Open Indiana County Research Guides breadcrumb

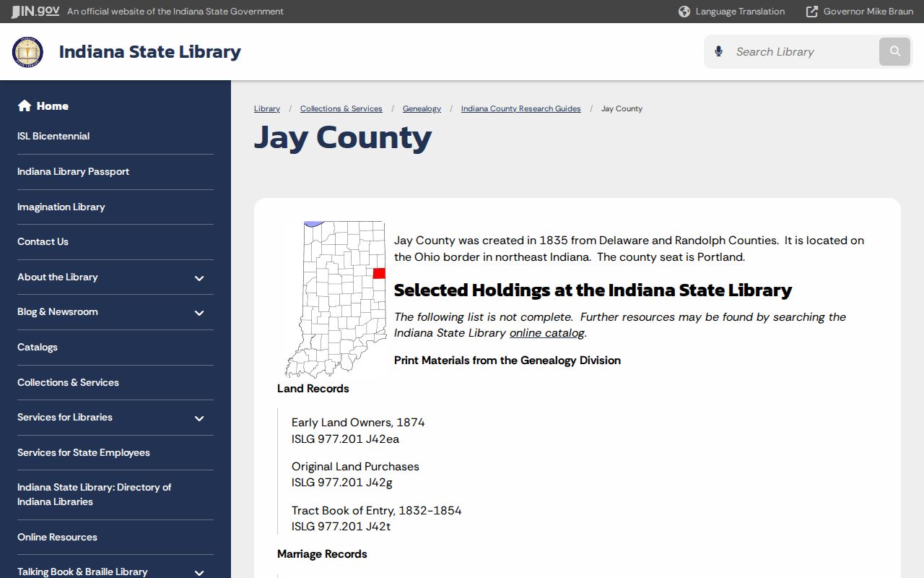[x=521, y=108]
